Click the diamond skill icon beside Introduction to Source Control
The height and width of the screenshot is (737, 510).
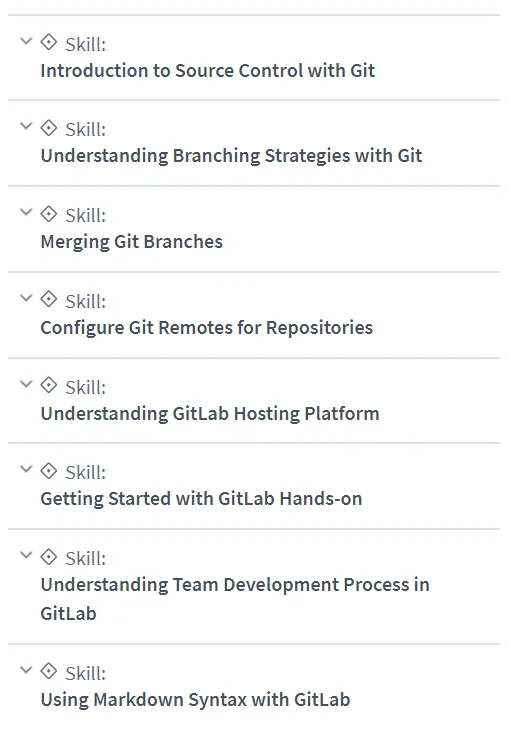pyautogui.click(x=48, y=42)
